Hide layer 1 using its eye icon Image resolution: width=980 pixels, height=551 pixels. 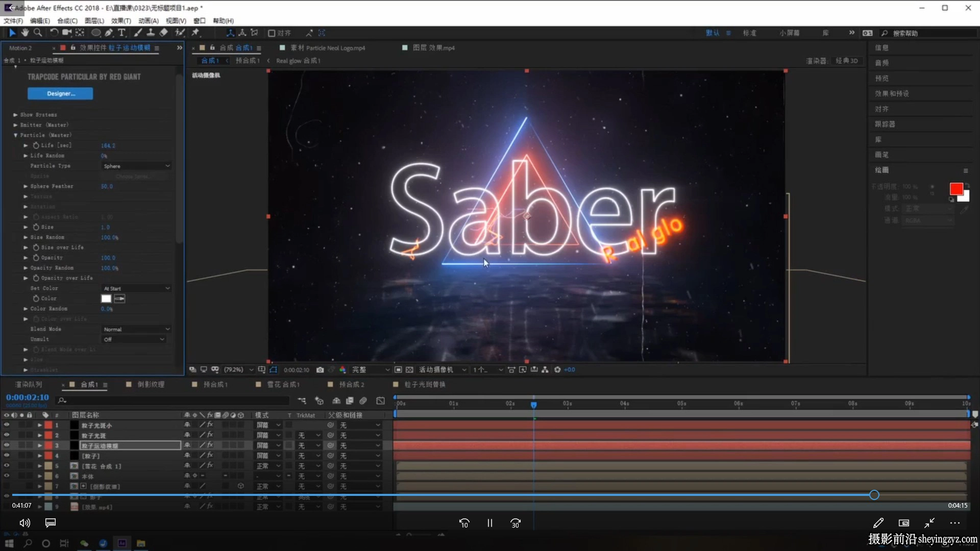click(x=7, y=425)
